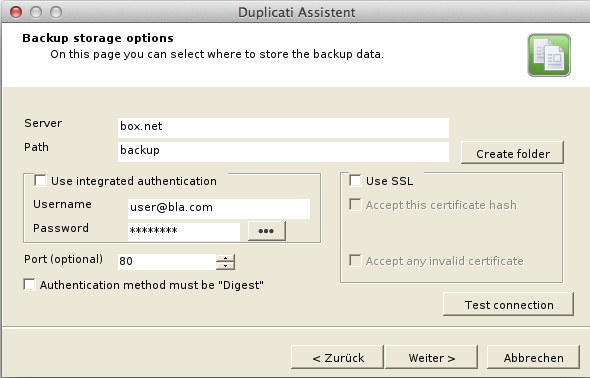The height and width of the screenshot is (378, 590).
Task: Tick Accept any invalid certificate option
Action: click(355, 260)
